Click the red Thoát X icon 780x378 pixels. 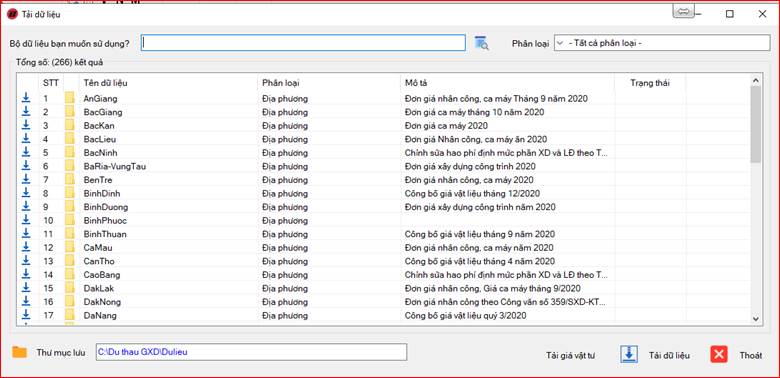pos(719,355)
